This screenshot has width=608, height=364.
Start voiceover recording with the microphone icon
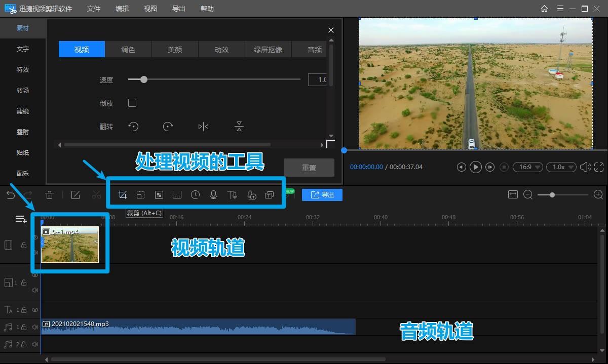point(213,195)
